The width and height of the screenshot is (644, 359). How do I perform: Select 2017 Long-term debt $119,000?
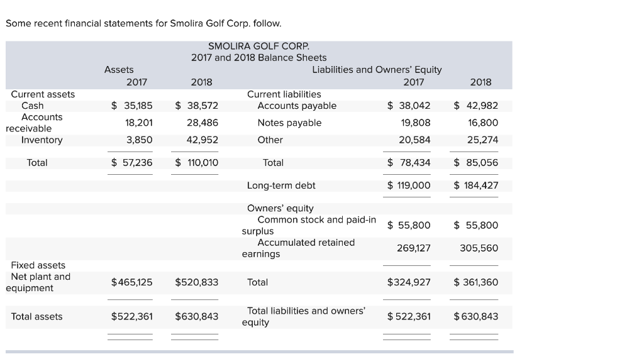point(409,185)
